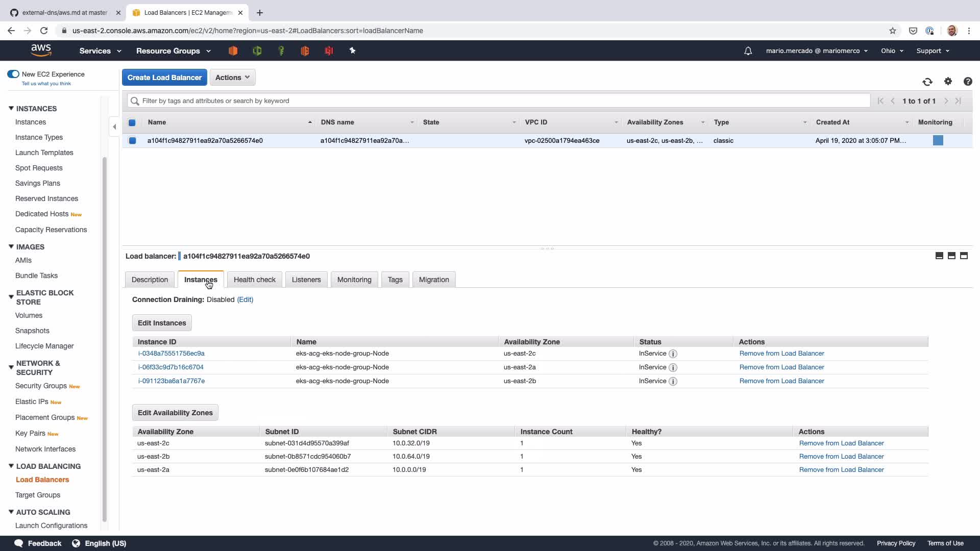Maximize the details pane layout icon
This screenshot has height=551, width=980.
pos(964,256)
